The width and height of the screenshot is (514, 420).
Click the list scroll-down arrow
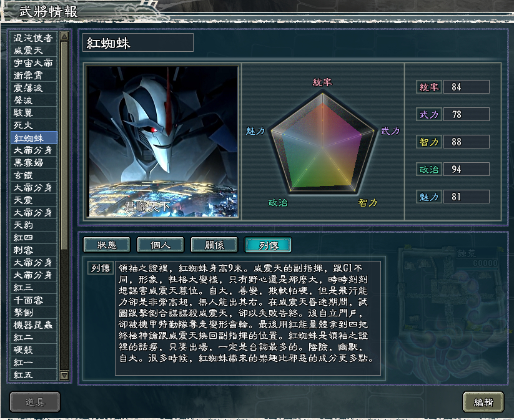click(64, 375)
